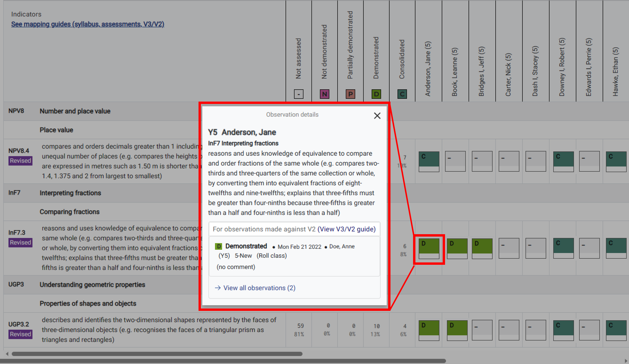Screen dimensions: 629x364
Task: Open View all observations (2) link
Action: (x=259, y=288)
